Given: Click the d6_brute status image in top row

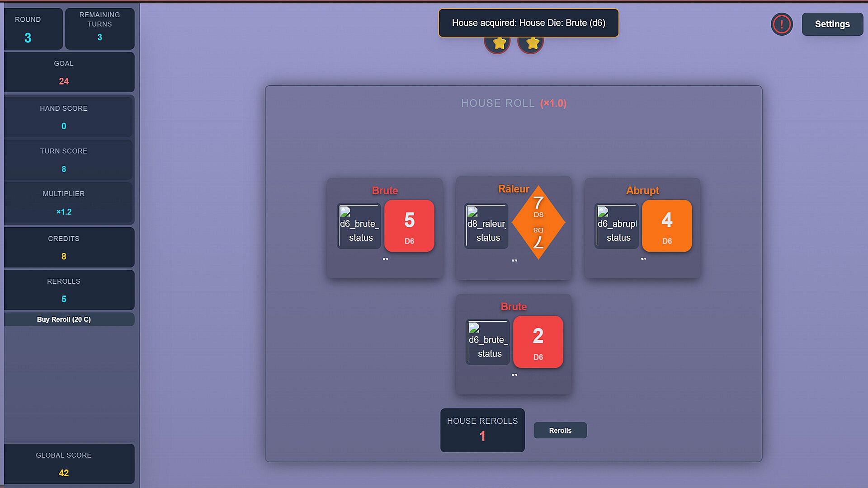Looking at the screenshot, I should click(x=359, y=226).
